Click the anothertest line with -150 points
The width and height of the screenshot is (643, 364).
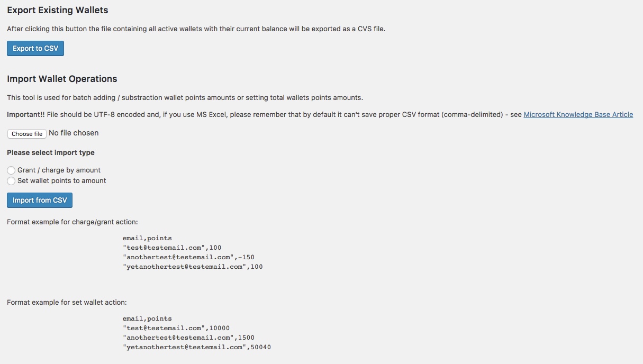coord(188,257)
